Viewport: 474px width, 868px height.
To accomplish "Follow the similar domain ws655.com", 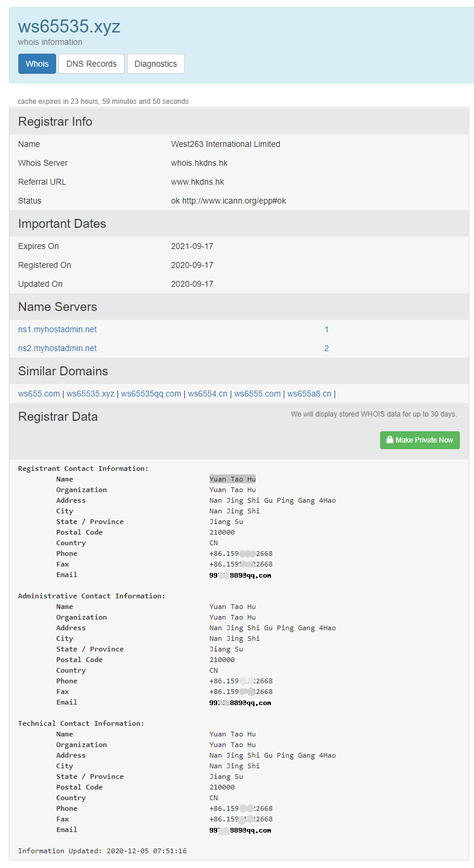I will pos(39,394).
